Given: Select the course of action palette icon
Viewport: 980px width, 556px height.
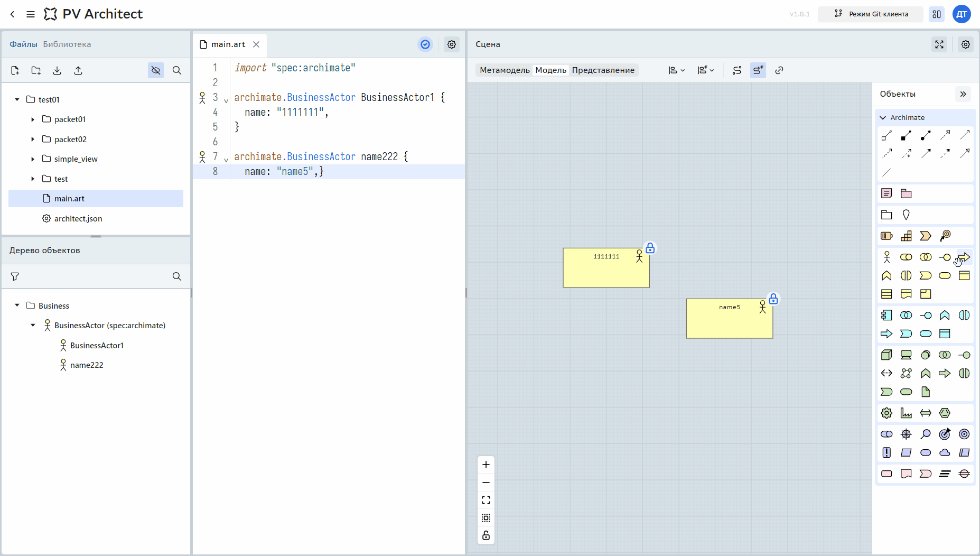Looking at the screenshot, I should pos(945,236).
